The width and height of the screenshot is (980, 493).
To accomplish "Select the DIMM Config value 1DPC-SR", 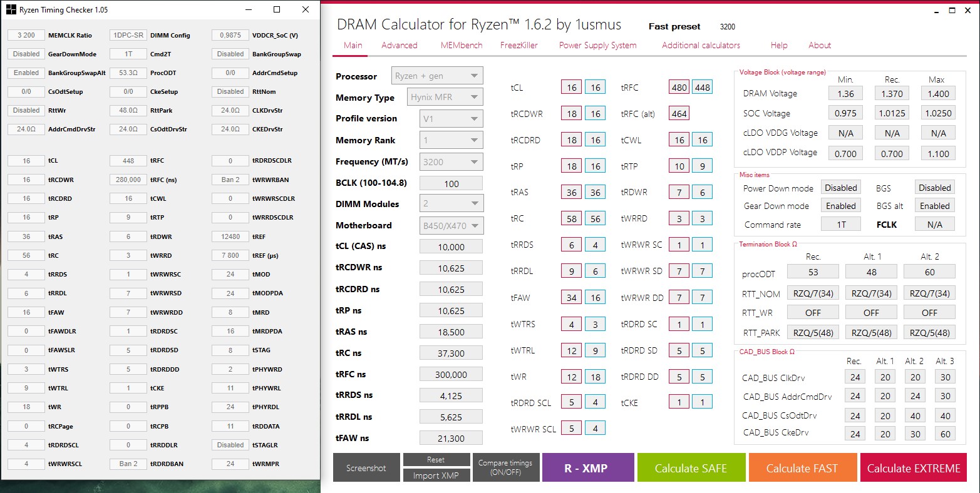I will click(x=128, y=35).
